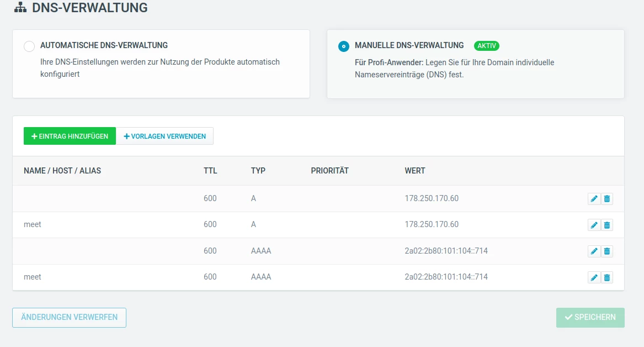Edit the meet A record

pyautogui.click(x=594, y=225)
